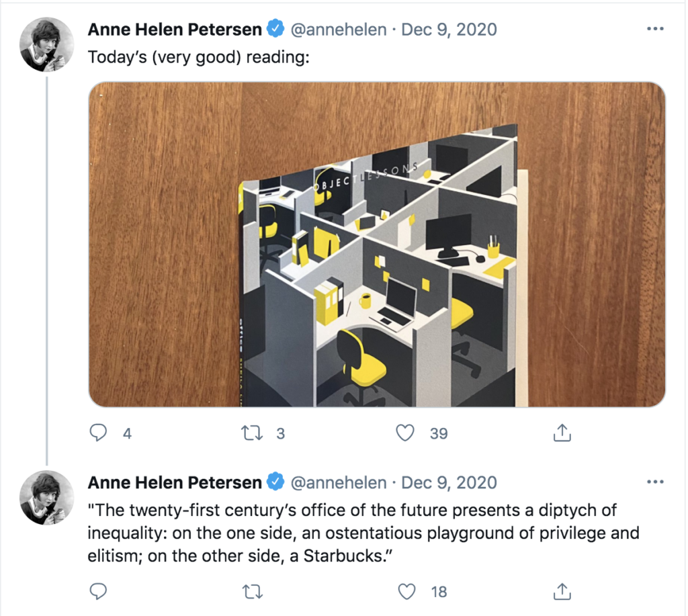Share the first tweet about today's reading

point(562,433)
